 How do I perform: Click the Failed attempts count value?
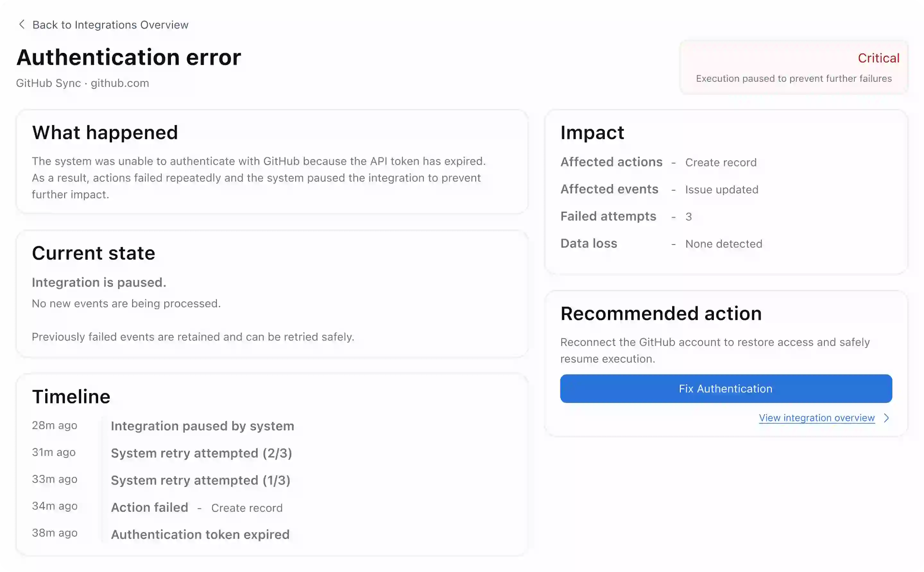click(x=688, y=217)
